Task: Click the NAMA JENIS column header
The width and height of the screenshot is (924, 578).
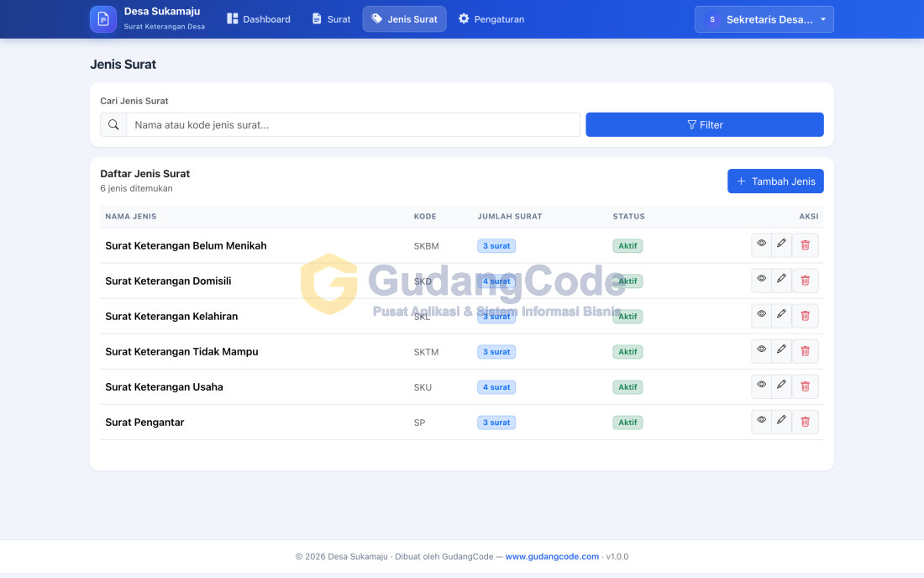Action: tap(131, 216)
